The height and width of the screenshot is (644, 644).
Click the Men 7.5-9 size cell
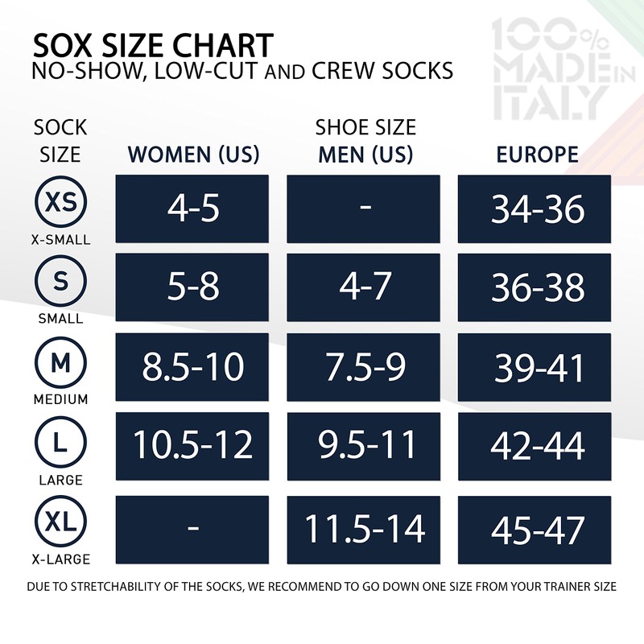point(364,367)
